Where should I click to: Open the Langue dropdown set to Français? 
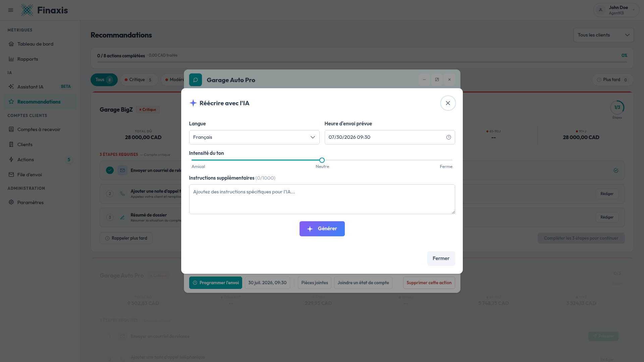point(254,137)
